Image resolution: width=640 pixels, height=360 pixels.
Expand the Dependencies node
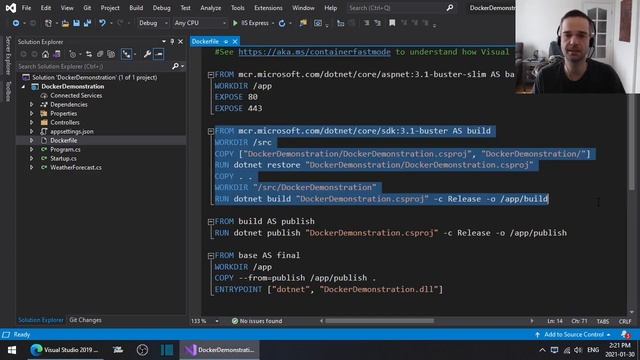point(31,104)
